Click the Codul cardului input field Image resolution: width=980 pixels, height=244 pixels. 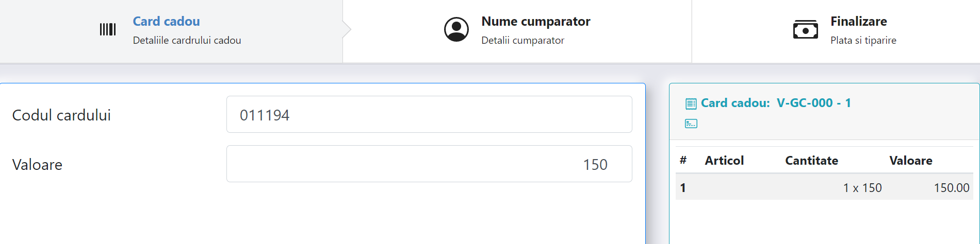[x=429, y=114]
